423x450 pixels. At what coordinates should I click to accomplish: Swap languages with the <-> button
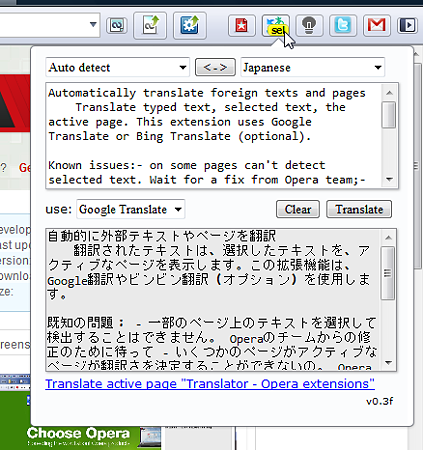pos(215,68)
